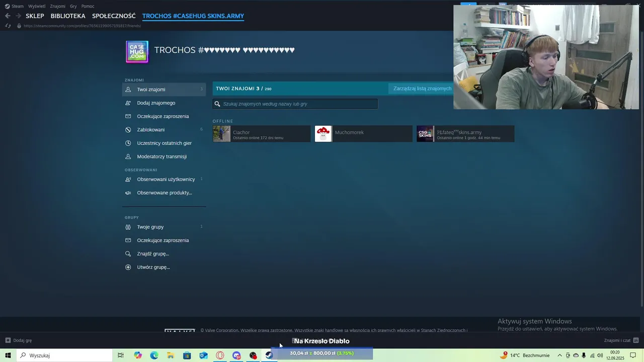Click Zarządzaj listą znajomych button

[x=421, y=88]
